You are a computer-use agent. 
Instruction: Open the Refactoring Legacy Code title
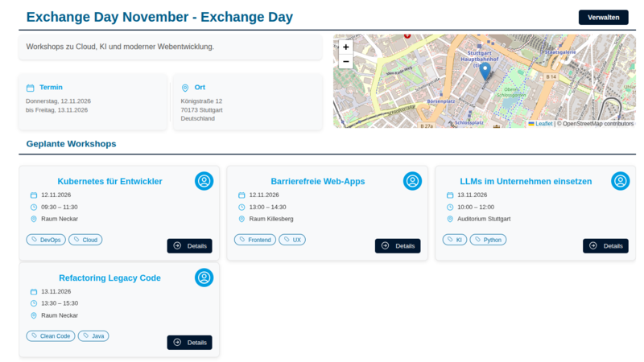pyautogui.click(x=109, y=278)
